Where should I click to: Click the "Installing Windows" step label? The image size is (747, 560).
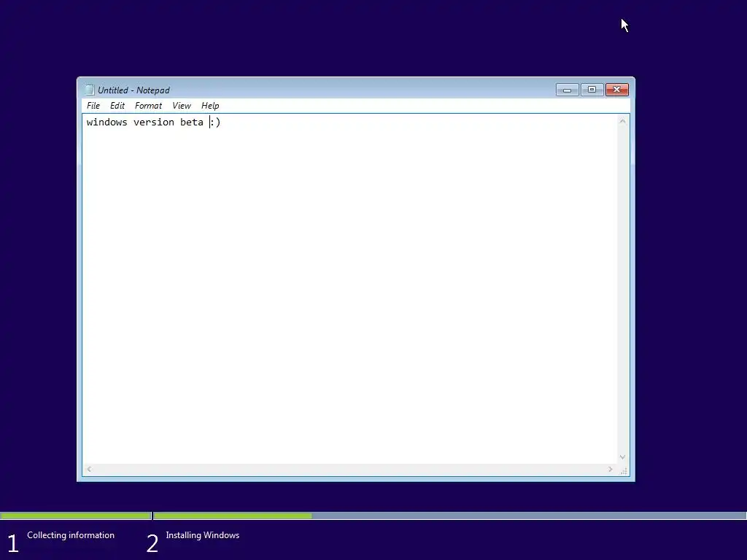click(203, 535)
